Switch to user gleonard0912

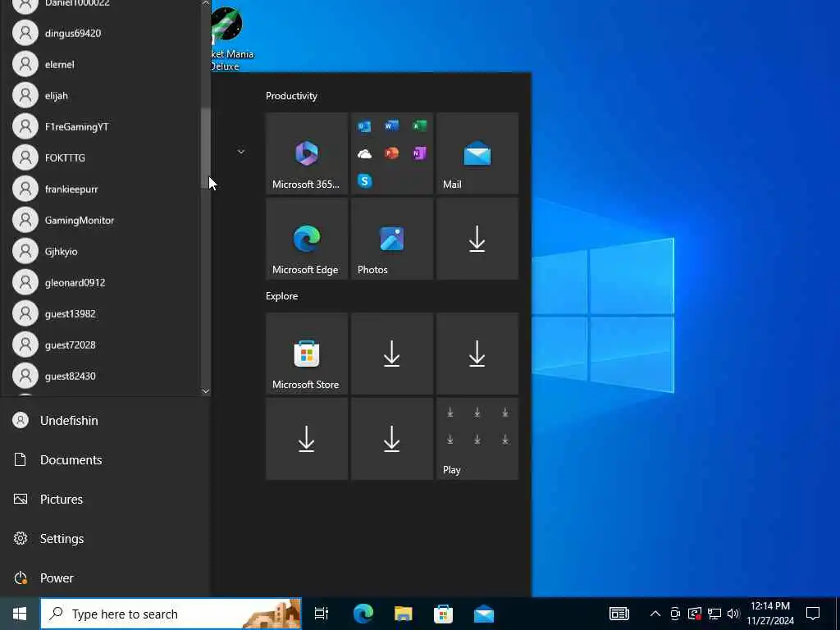(101, 282)
